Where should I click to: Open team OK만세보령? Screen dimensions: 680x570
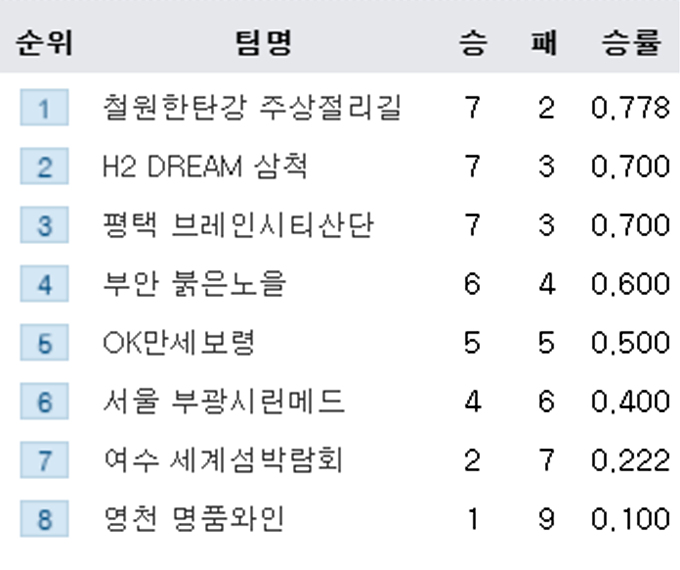click(x=179, y=342)
